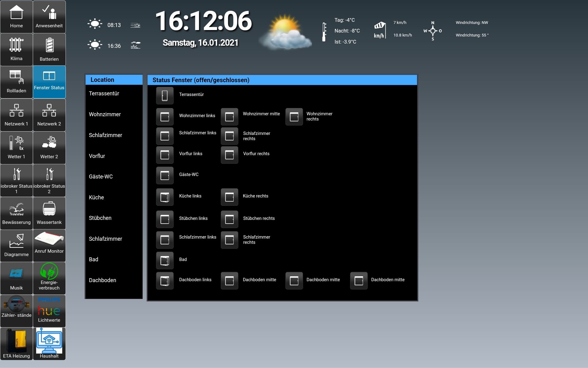Click the sun and cloud weather image

click(285, 33)
